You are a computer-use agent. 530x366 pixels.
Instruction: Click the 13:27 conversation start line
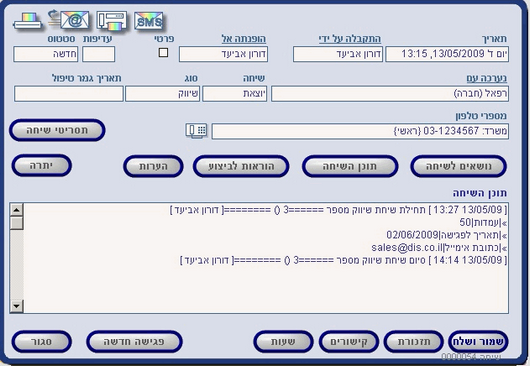click(x=339, y=210)
